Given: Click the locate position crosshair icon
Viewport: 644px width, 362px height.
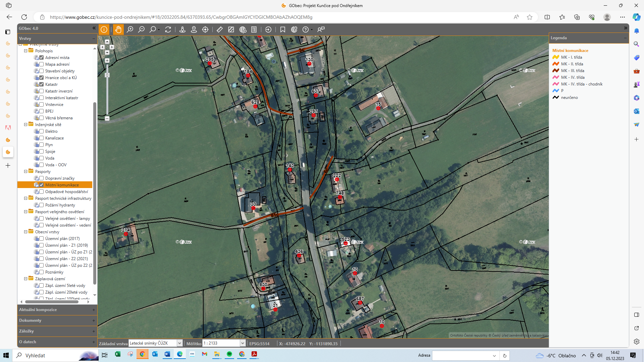Looking at the screenshot, I should point(205,29).
